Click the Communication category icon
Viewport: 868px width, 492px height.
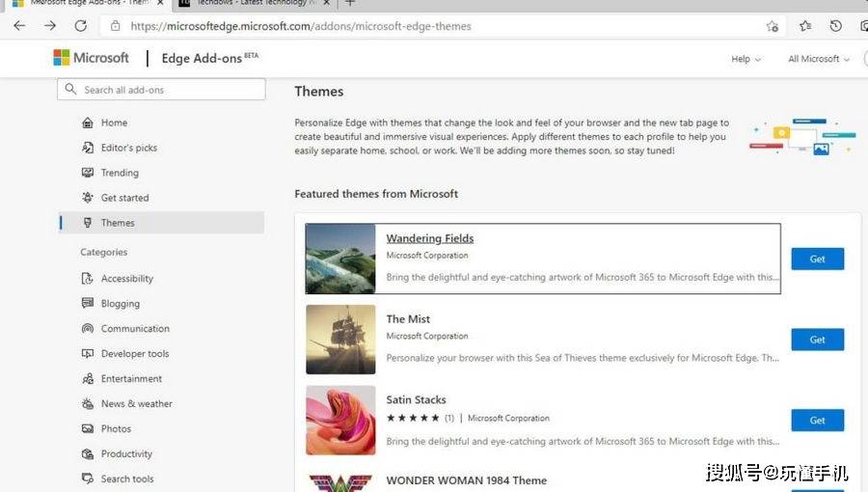pyautogui.click(x=88, y=328)
